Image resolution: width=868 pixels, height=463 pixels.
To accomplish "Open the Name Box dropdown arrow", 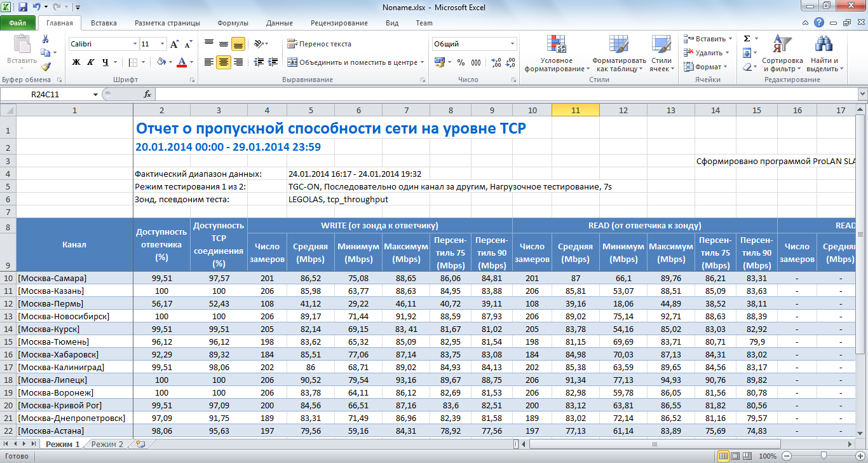I will (96, 94).
